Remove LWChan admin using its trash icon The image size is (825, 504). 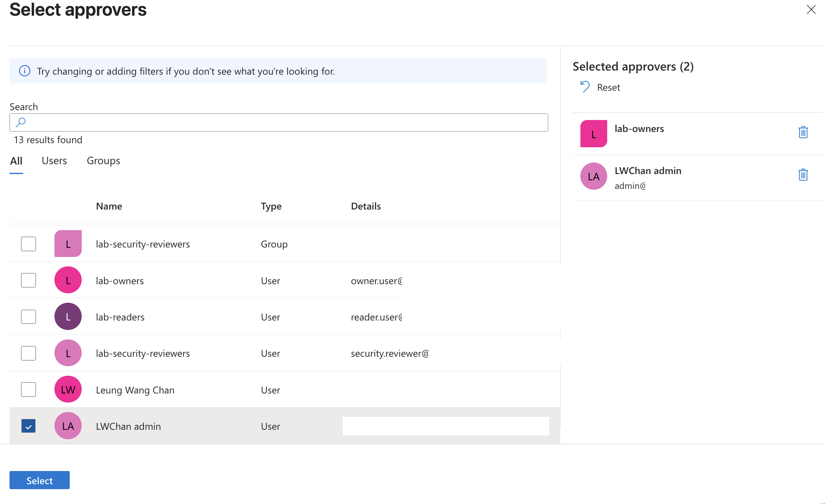coord(803,175)
